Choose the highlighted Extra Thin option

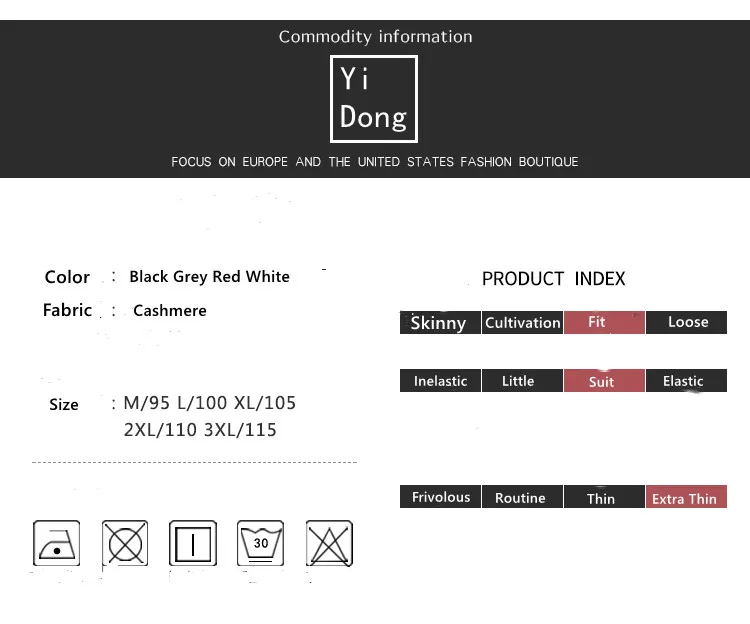coord(685,497)
